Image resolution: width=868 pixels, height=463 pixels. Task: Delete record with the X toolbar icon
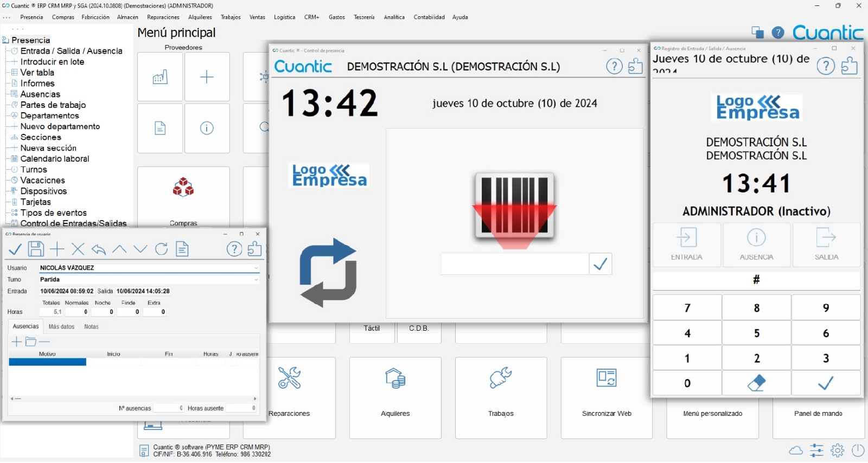pyautogui.click(x=78, y=249)
